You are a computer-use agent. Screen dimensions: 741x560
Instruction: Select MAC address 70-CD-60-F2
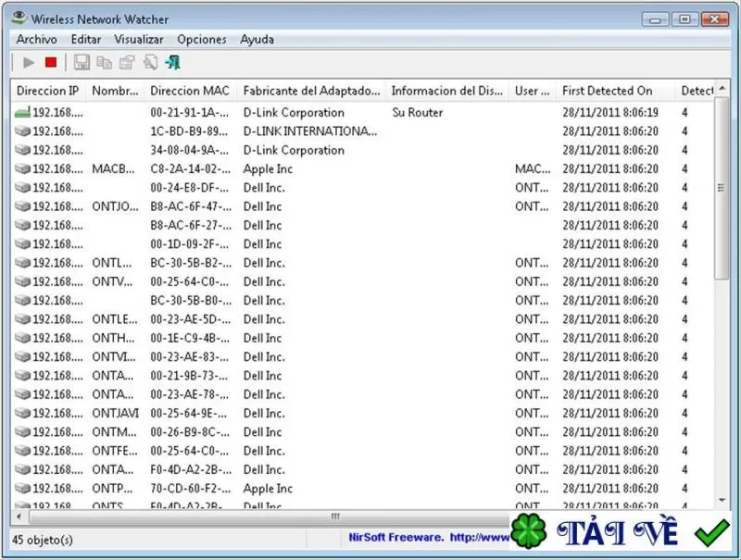pyautogui.click(x=191, y=488)
